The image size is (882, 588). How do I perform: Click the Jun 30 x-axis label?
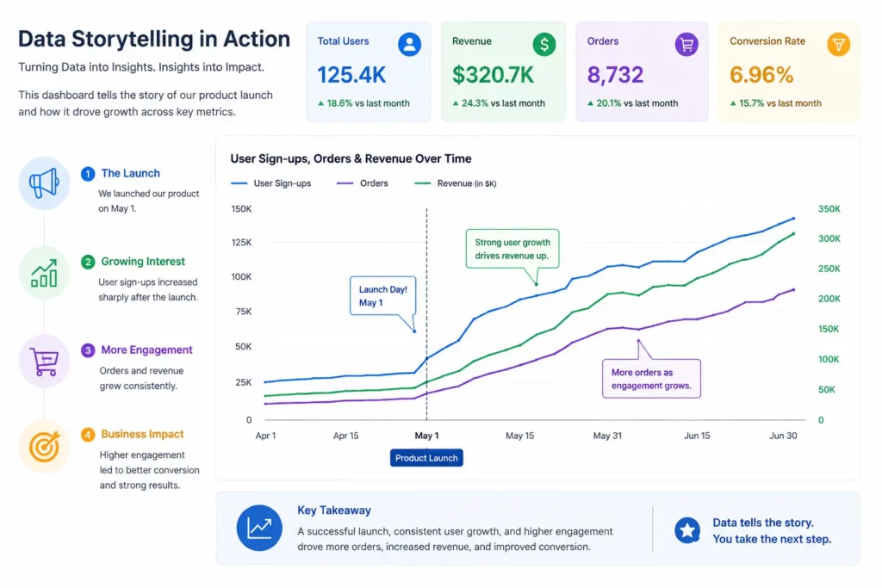tap(783, 436)
